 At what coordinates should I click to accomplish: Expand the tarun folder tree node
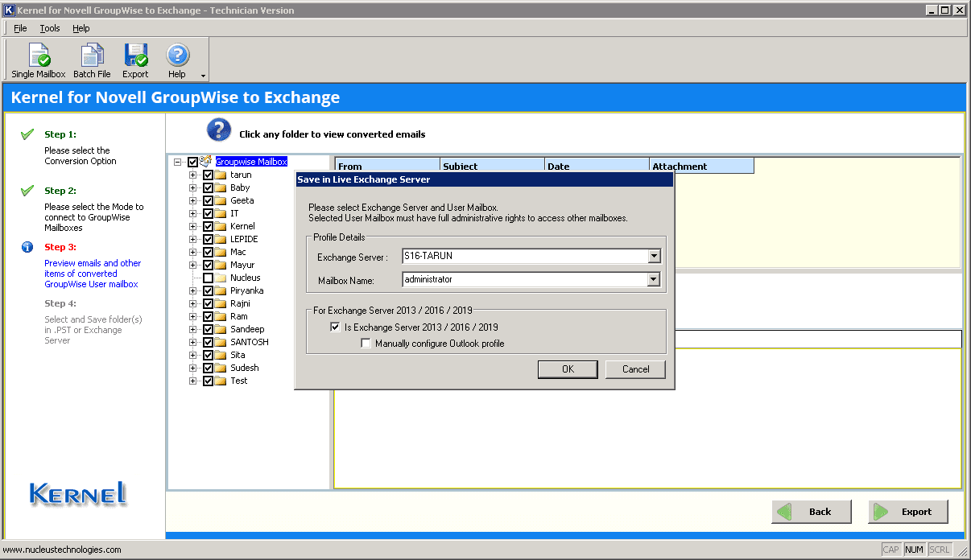pos(192,175)
